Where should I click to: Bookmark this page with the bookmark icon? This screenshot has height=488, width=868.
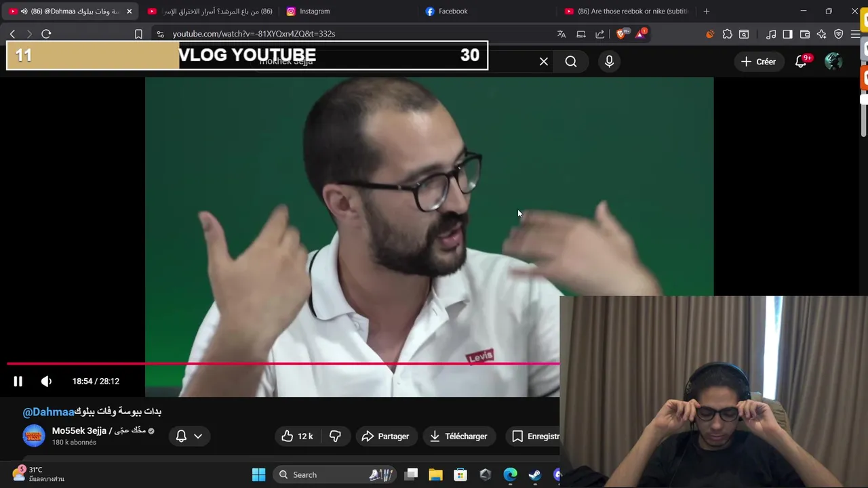138,34
